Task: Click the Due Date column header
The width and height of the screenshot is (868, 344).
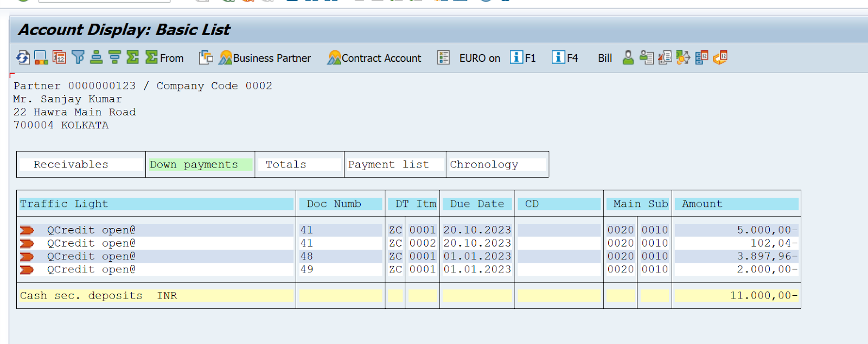Action: coord(477,204)
